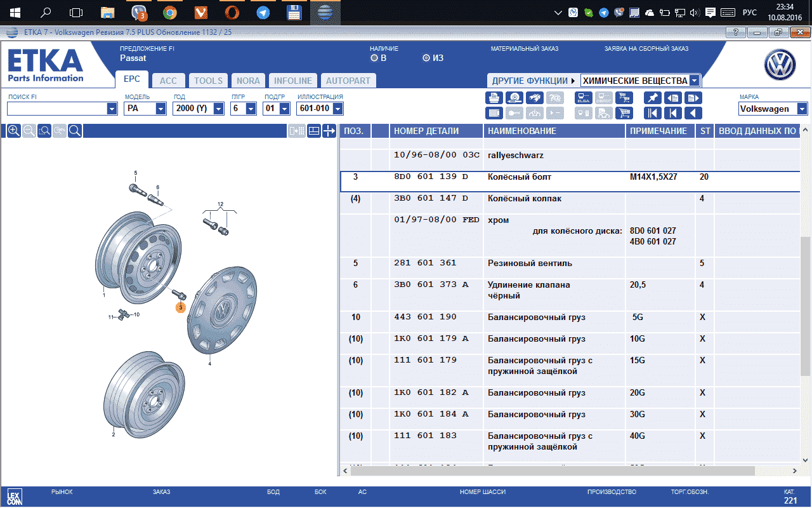The width and height of the screenshot is (812, 508).
Task: Click orange callout 3 in the illustration
Action: click(x=180, y=307)
